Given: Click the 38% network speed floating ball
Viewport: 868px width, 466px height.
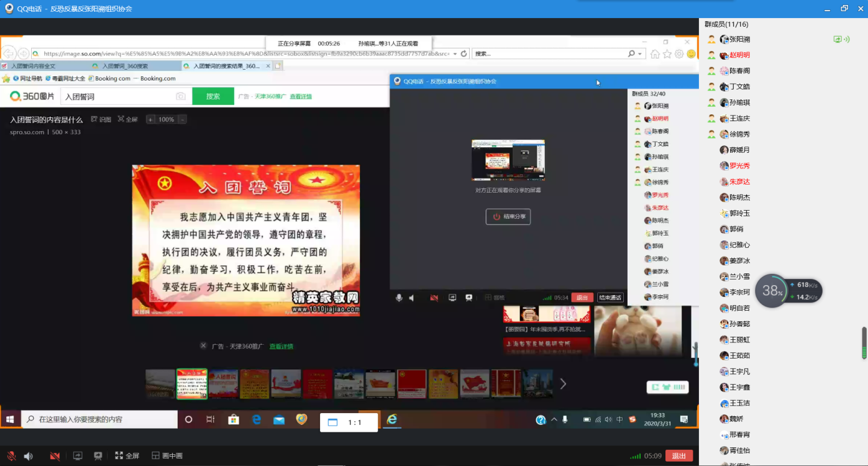Looking at the screenshot, I should (772, 291).
